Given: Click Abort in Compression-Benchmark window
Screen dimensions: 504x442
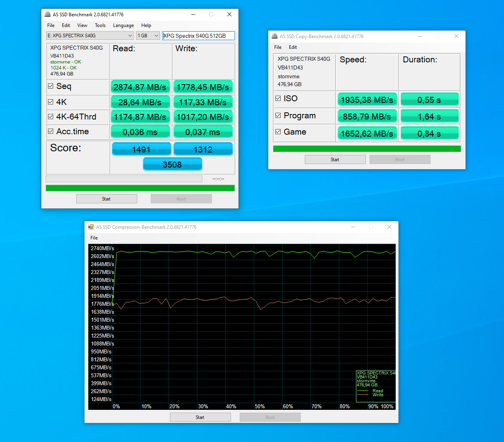Looking at the screenshot, I should (270, 417).
